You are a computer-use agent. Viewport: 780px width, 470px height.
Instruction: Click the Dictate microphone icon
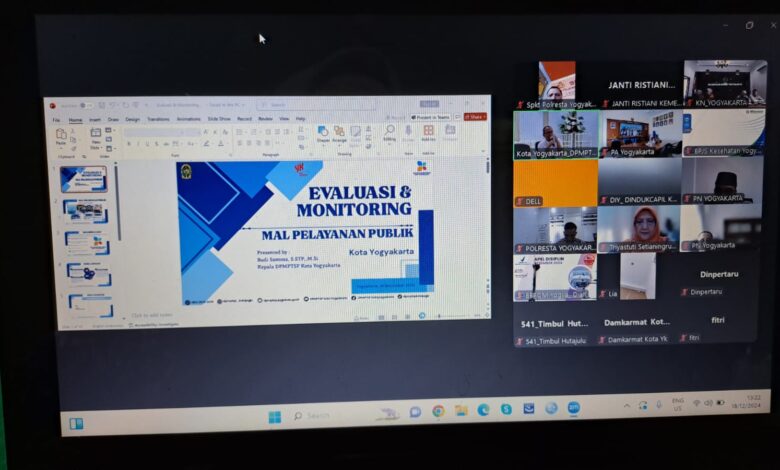click(408, 131)
